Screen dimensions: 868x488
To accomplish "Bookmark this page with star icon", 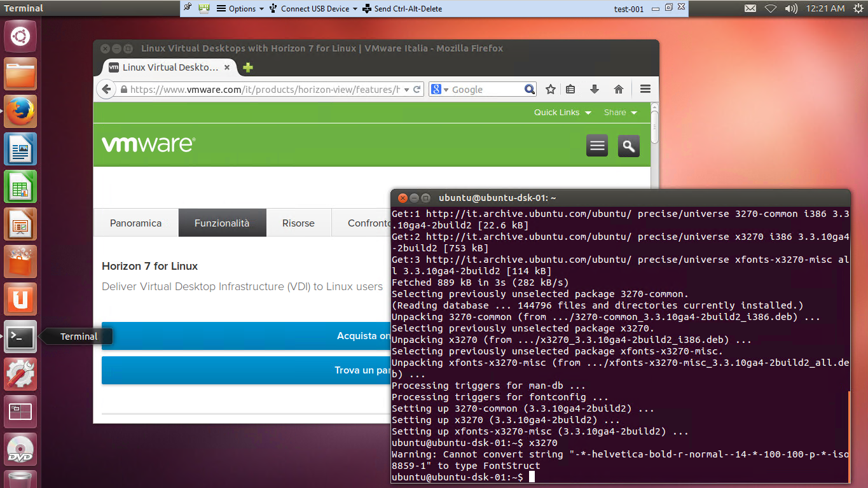I will pyautogui.click(x=551, y=90).
